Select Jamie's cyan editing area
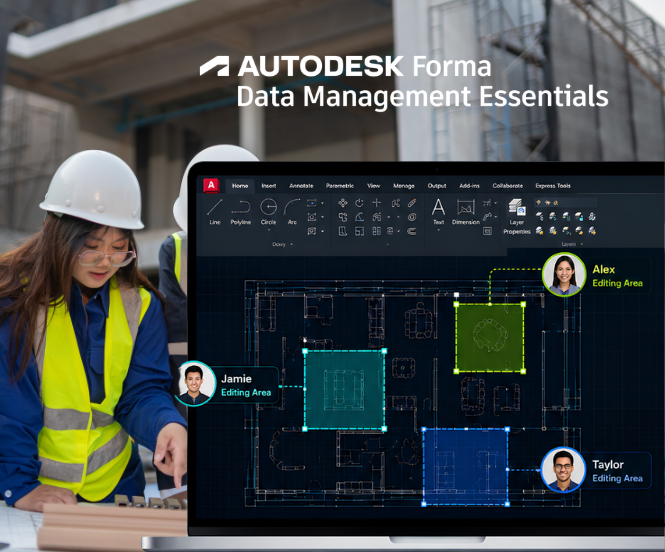665x552 pixels. coord(344,390)
